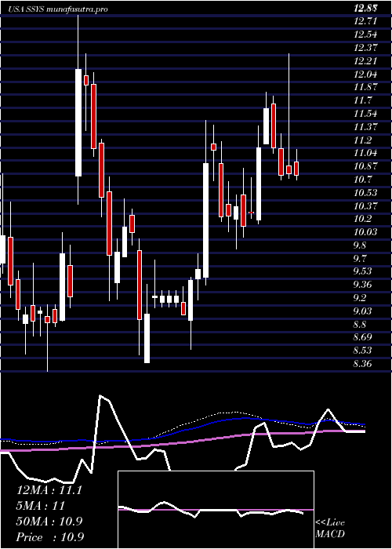The image size is (392, 549).
Task: Click the 12.71 price axis label
Action: (x=365, y=21)
